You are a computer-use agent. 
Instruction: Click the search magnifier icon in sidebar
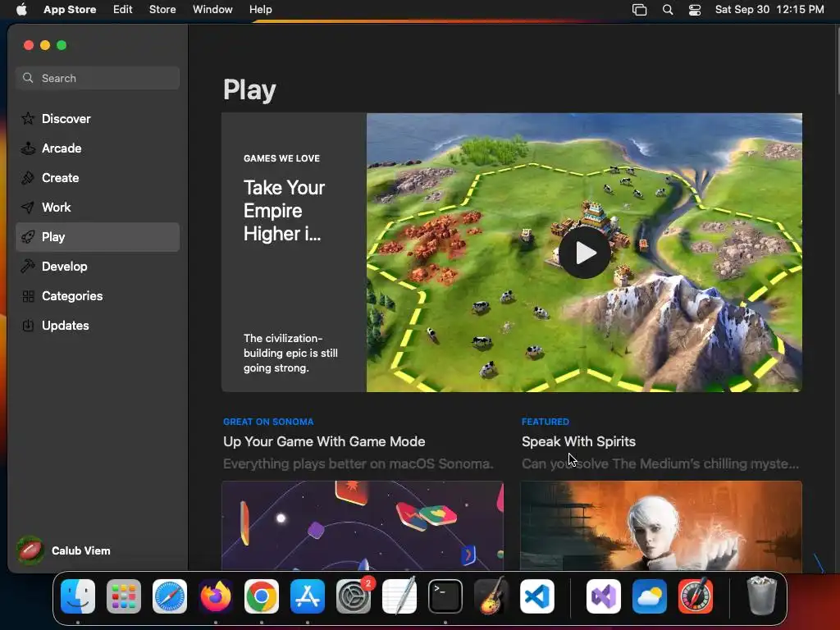(28, 78)
